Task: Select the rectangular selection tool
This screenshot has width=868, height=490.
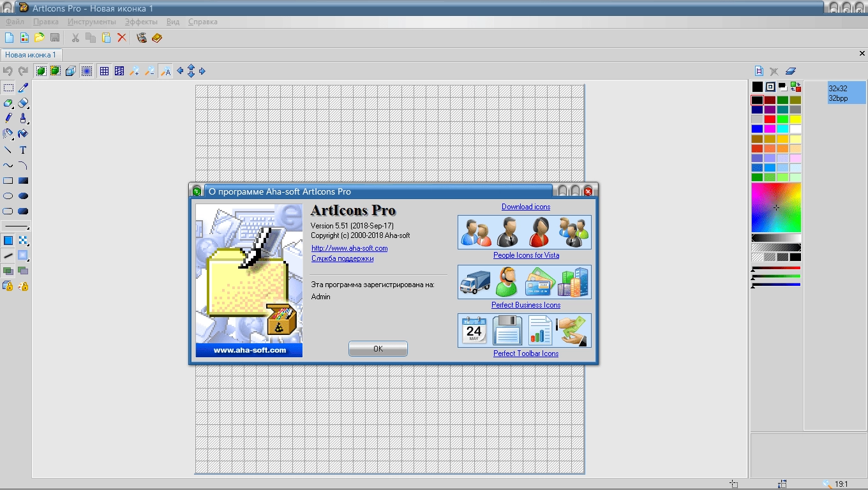Action: click(8, 87)
